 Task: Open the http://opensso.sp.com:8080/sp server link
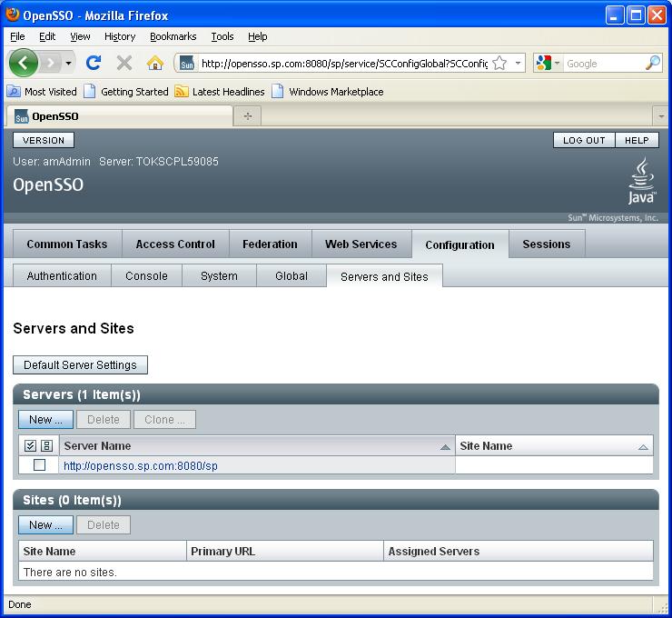pyautogui.click(x=141, y=465)
